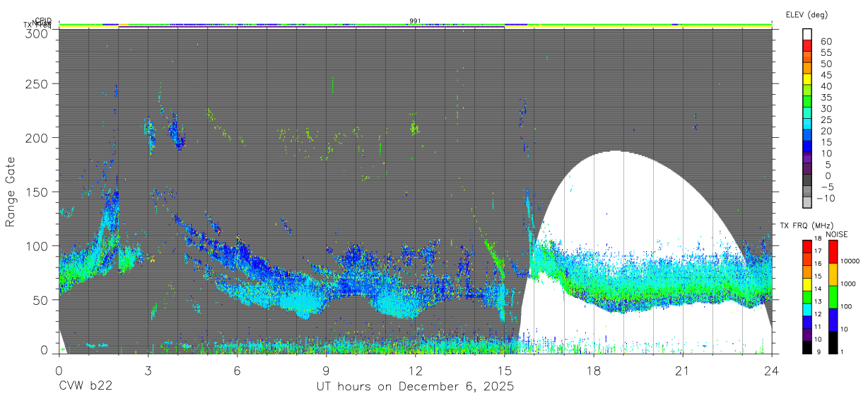Click y-axis tick label '250'
The height and width of the screenshot is (401, 868).
(38, 83)
